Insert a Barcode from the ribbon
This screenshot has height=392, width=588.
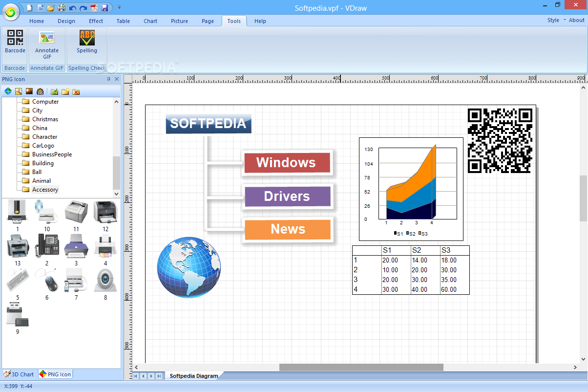tap(15, 42)
